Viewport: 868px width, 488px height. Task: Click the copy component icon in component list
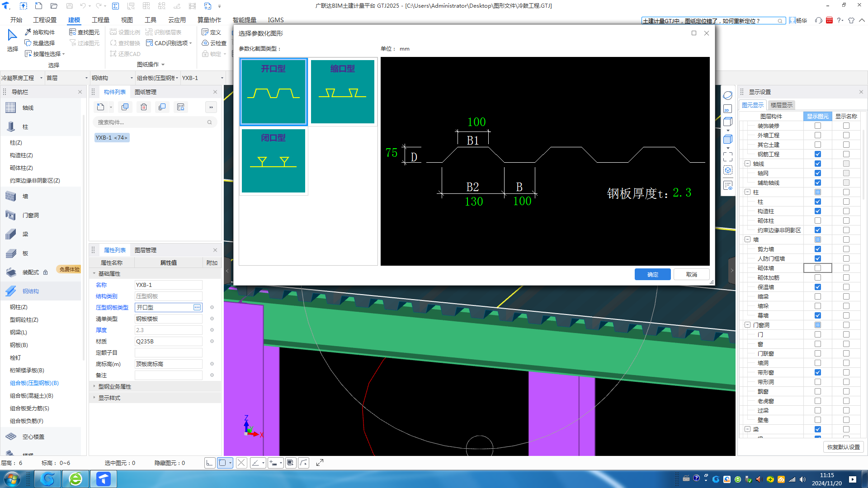click(x=125, y=107)
